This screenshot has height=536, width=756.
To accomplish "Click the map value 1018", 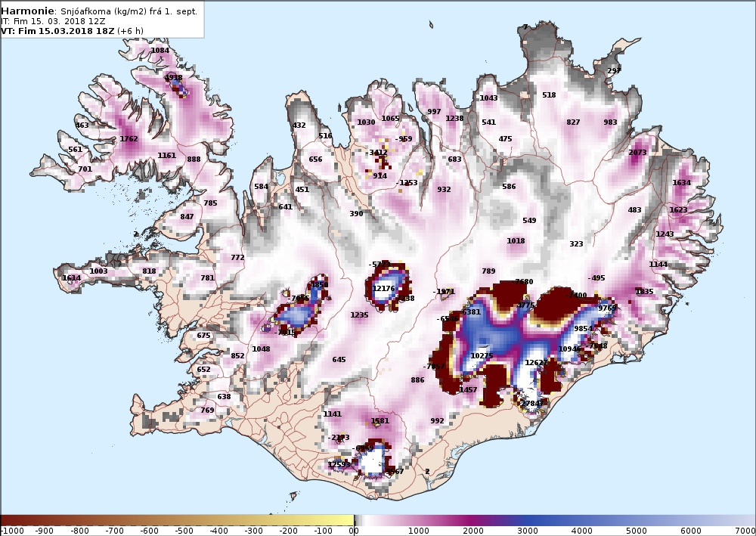I will click(516, 240).
